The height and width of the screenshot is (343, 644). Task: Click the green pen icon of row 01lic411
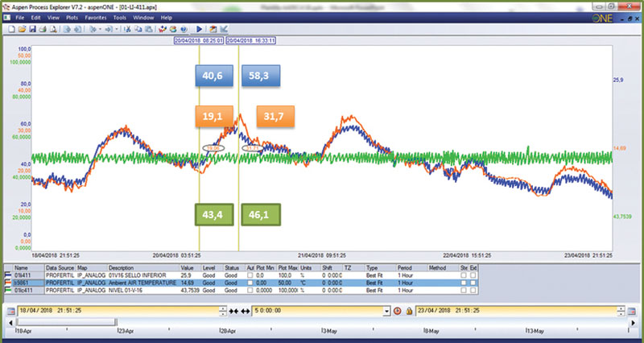(8, 290)
